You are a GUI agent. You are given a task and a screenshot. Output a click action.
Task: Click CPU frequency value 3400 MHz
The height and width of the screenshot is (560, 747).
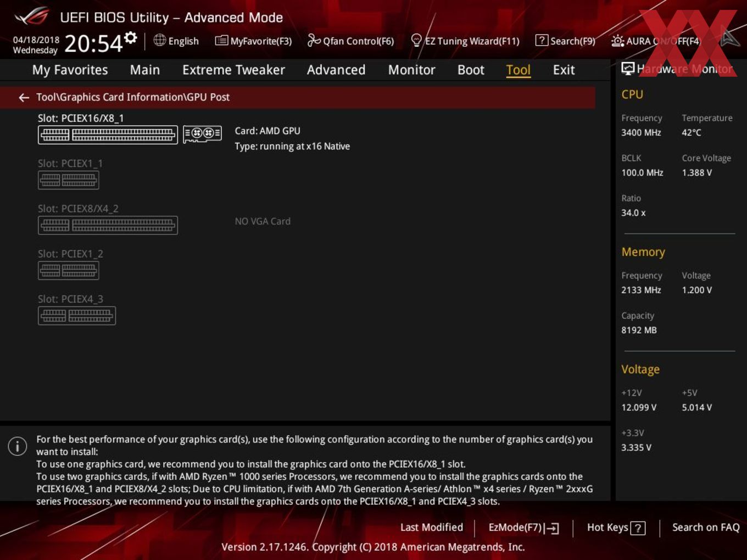pos(641,132)
